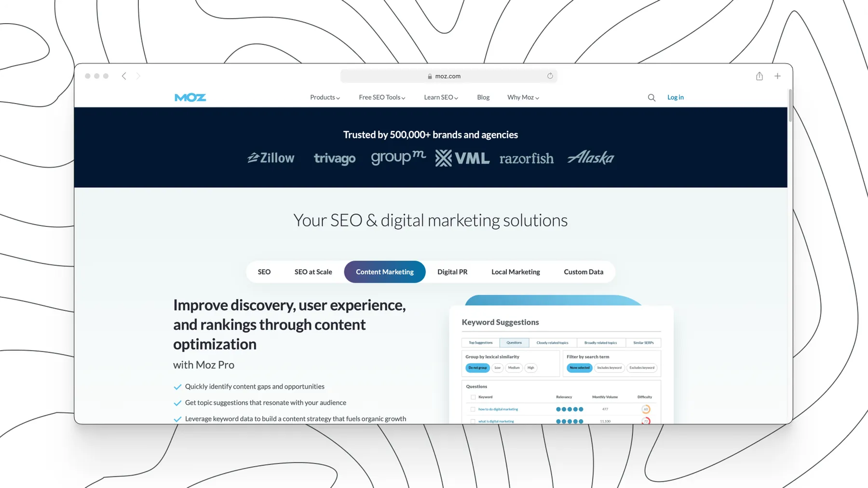This screenshot has width=868, height=488.
Task: Expand the Why Moz dropdown
Action: [x=523, y=97]
